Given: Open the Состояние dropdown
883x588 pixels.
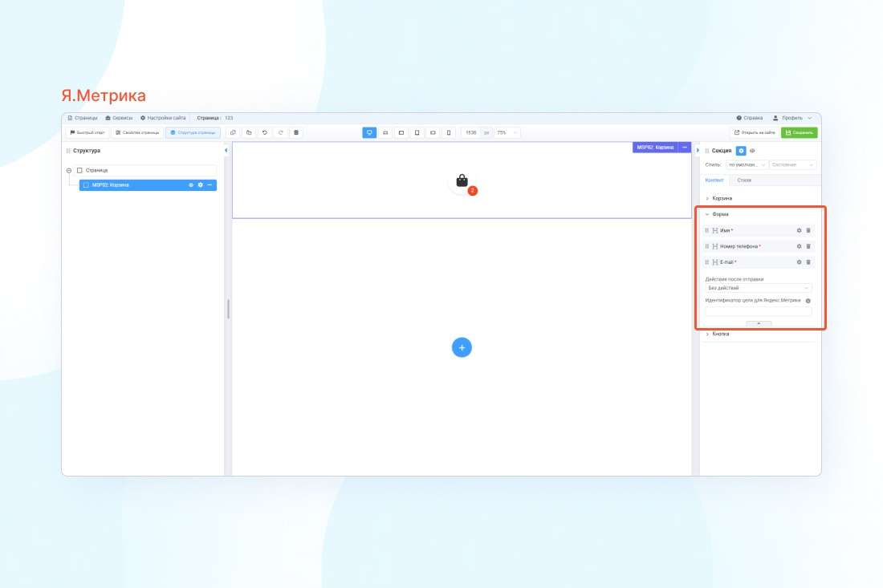Looking at the screenshot, I should [x=791, y=165].
